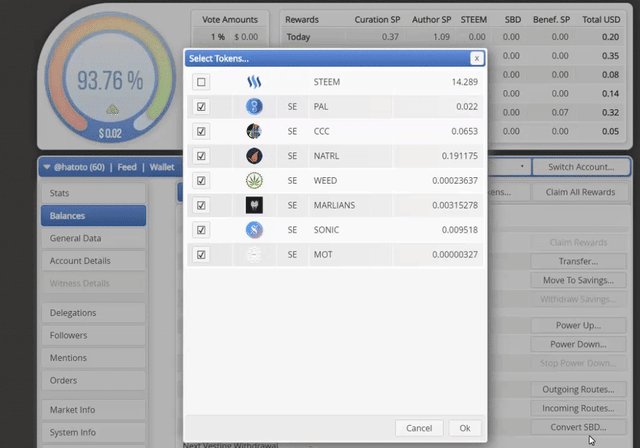Cancel the token selection dialog
The height and width of the screenshot is (448, 640).
[419, 428]
